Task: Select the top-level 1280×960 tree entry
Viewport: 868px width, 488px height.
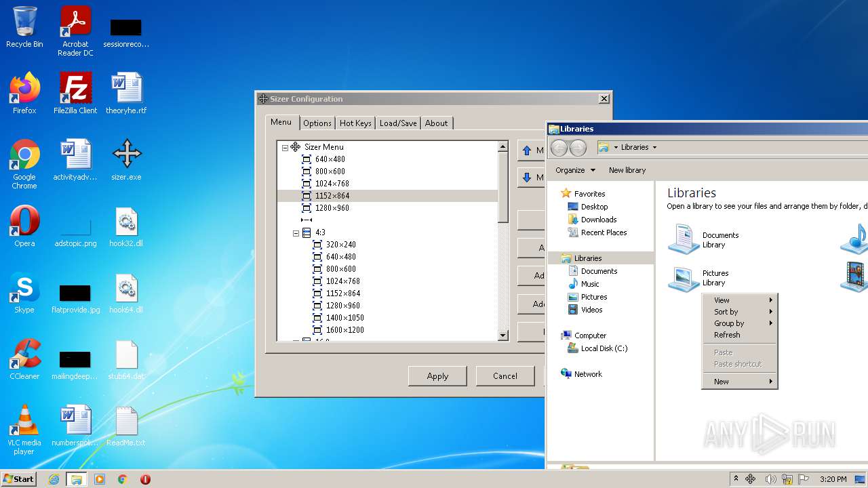Action: (x=332, y=208)
